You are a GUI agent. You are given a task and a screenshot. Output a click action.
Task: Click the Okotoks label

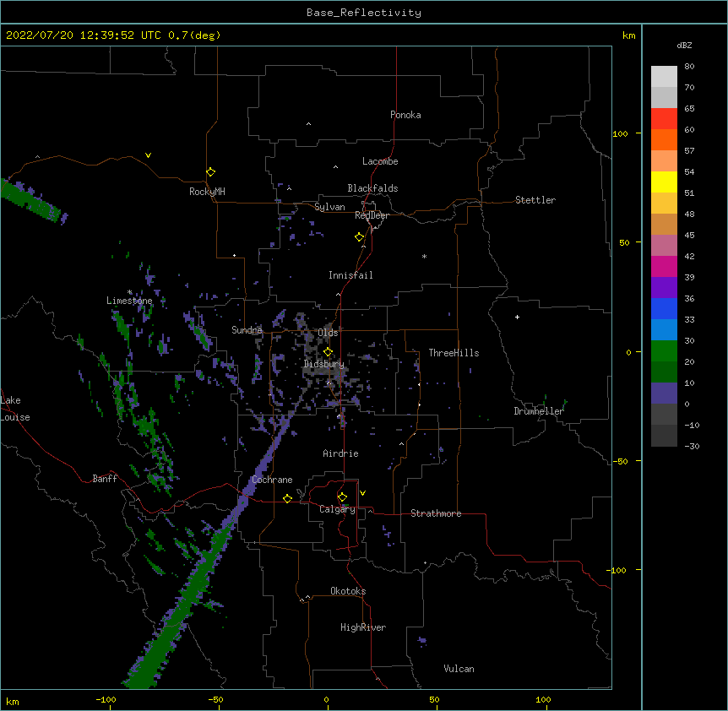click(x=348, y=591)
